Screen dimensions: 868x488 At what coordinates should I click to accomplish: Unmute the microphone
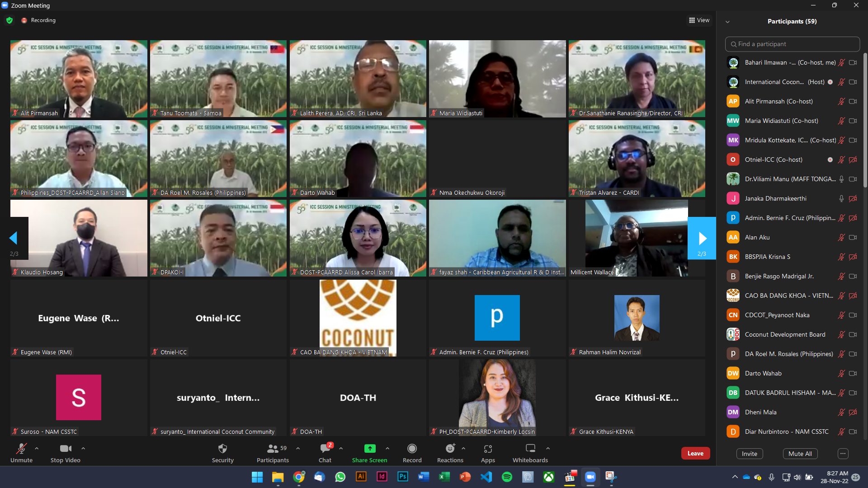[21, 449]
